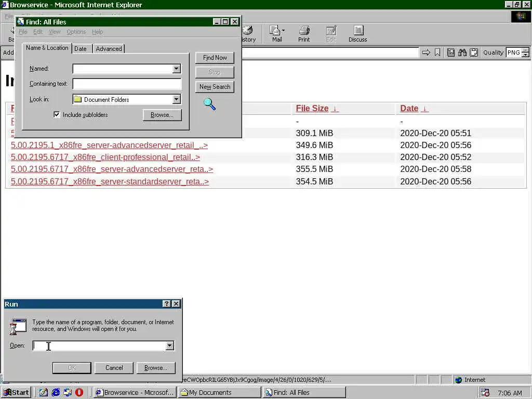The image size is (532, 399).
Task: Click the 2020-Dec-20 05:58 date cell
Action: (436, 169)
